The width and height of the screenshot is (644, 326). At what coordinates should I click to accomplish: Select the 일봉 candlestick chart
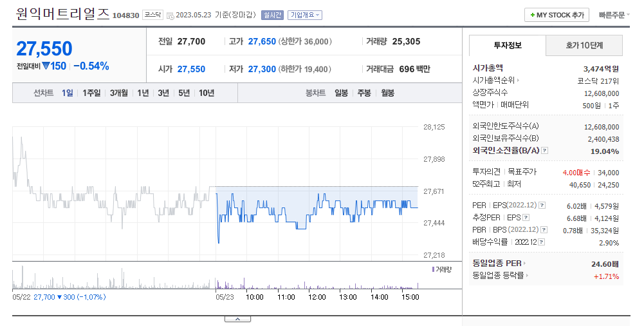[x=342, y=93]
